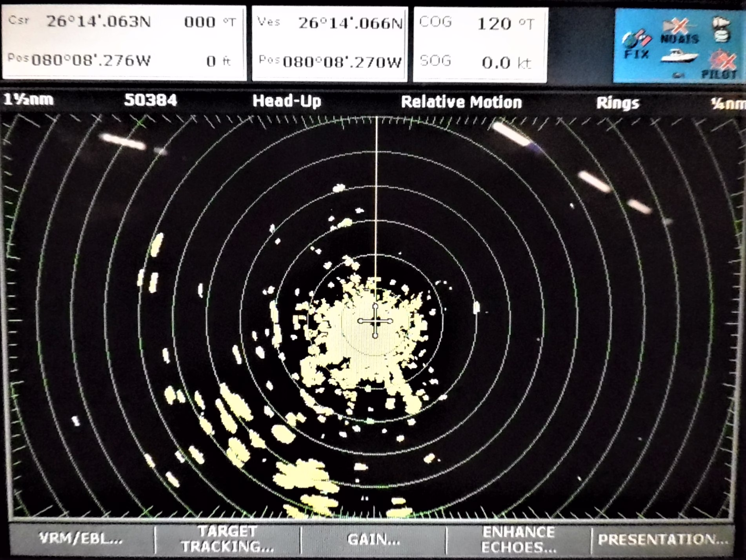The image size is (746, 560).
Task: Click the radar scanner icon above PILOT
Action: click(x=721, y=29)
